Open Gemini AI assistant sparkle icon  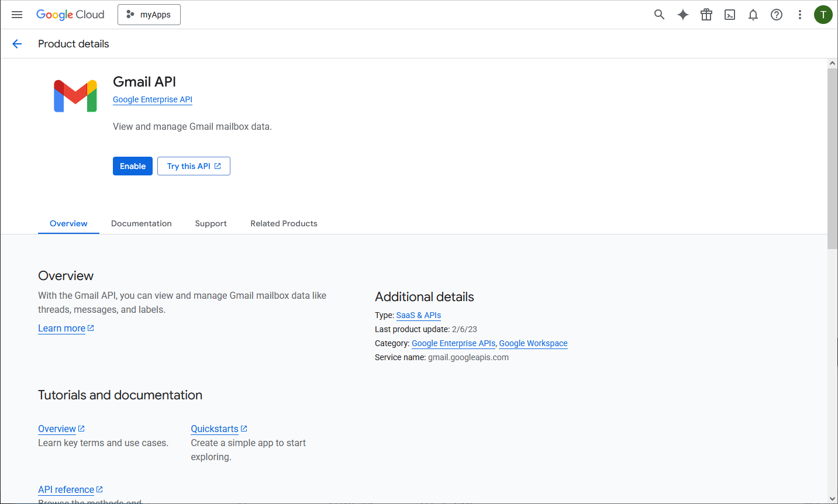682,15
